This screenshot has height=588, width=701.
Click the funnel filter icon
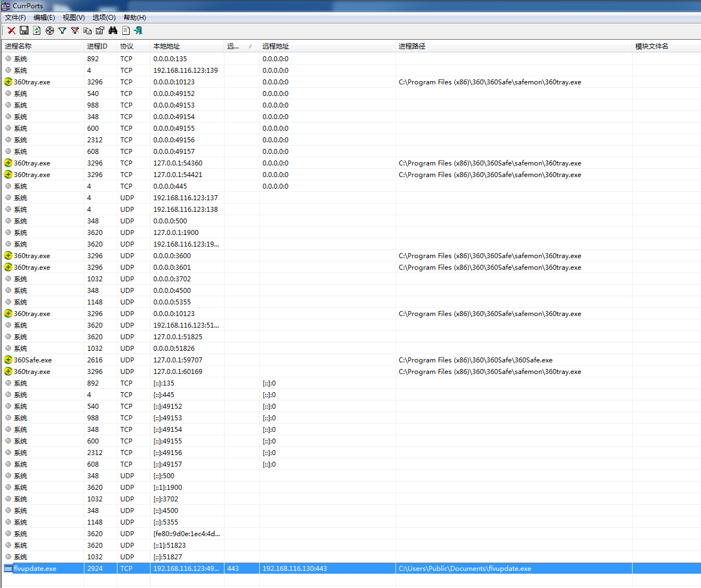[x=62, y=30]
